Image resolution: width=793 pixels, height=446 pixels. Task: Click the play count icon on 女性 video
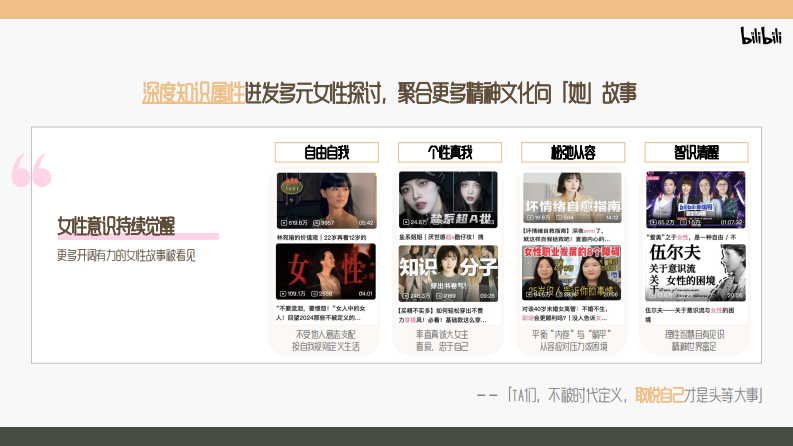point(283,294)
